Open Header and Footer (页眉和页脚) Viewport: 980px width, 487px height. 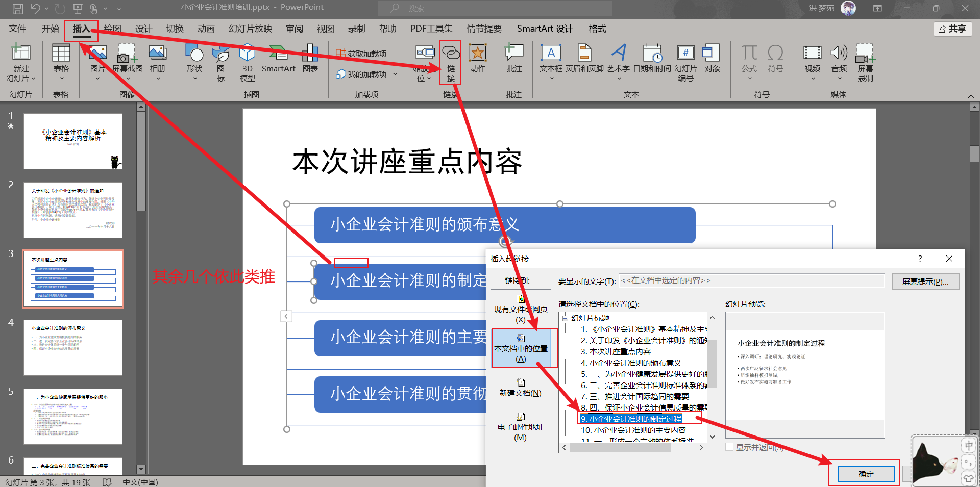(x=584, y=59)
